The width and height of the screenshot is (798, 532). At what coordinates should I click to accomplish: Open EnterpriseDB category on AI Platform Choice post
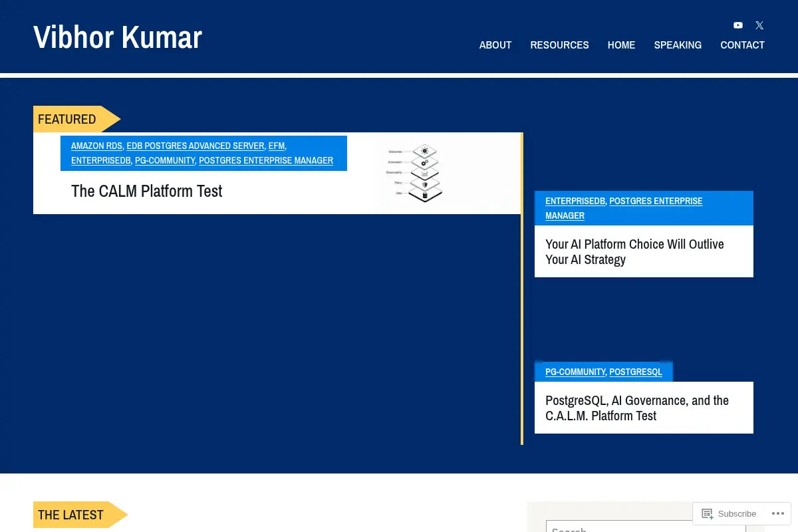click(575, 201)
